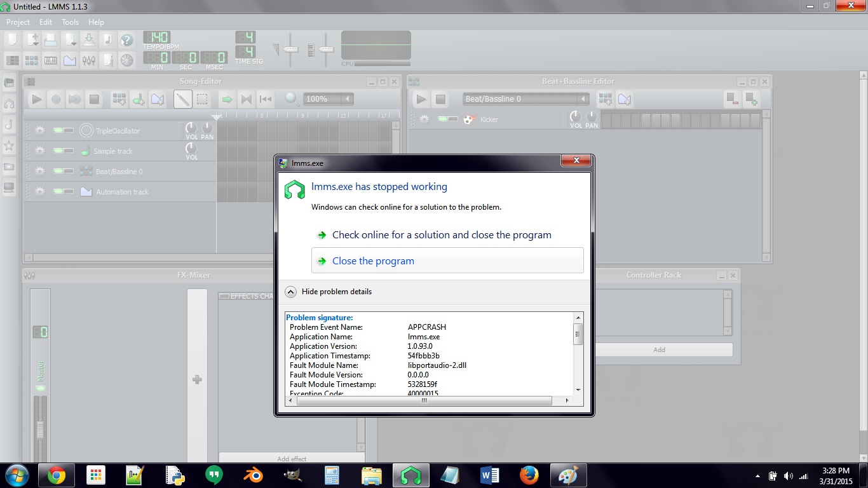Viewport: 868px width, 488px height.
Task: Open the 100% zoom dropdown
Action: [329, 99]
